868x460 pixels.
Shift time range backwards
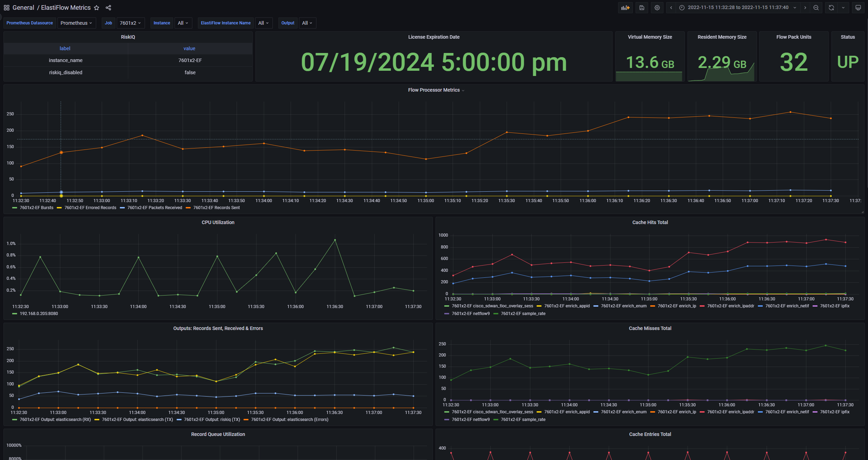tap(671, 8)
